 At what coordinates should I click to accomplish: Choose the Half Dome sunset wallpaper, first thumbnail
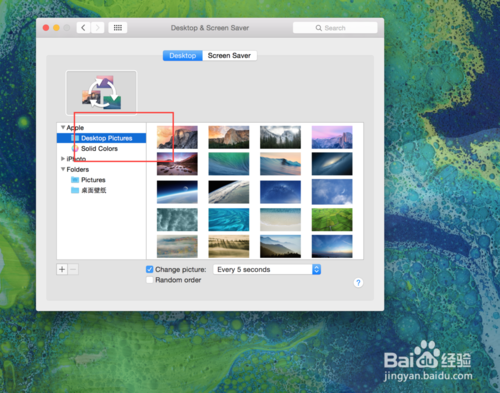point(177,137)
